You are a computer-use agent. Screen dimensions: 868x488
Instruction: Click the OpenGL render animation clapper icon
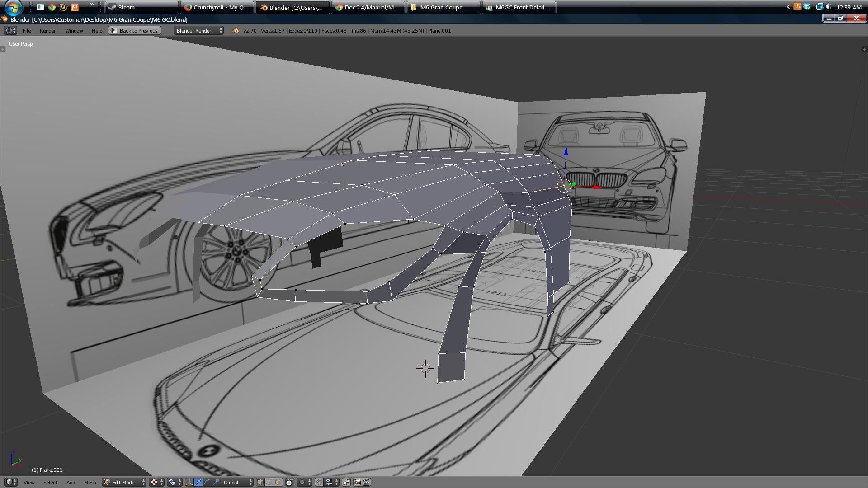tap(366, 482)
